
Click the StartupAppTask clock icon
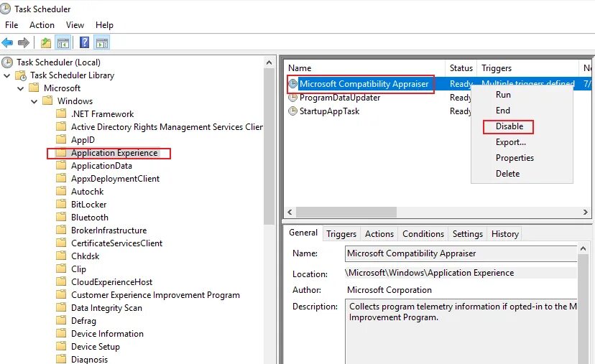tap(293, 111)
